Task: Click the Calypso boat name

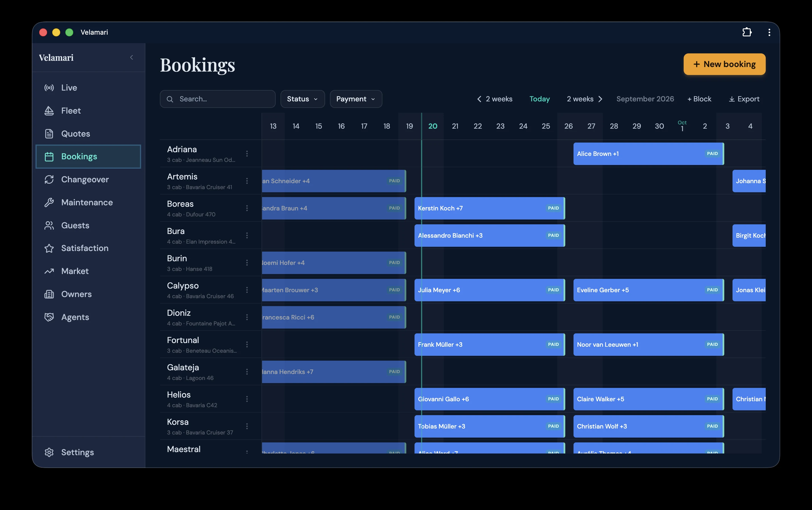Action: tap(183, 286)
